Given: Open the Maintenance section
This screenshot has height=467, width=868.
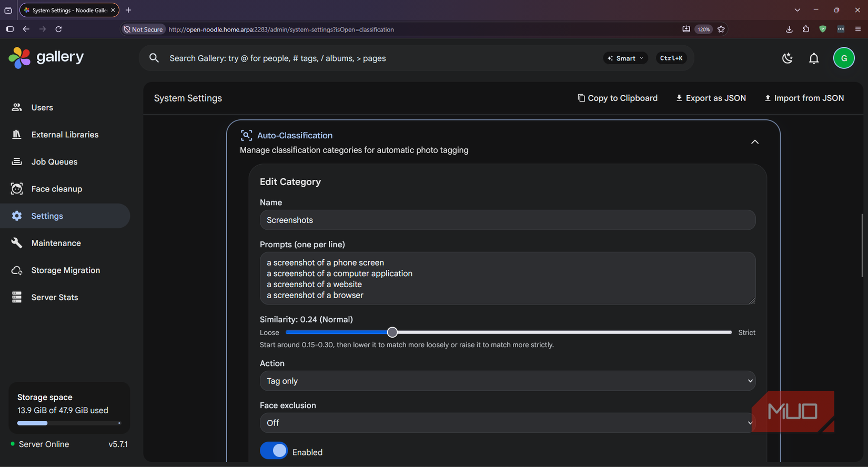Looking at the screenshot, I should tap(65, 243).
